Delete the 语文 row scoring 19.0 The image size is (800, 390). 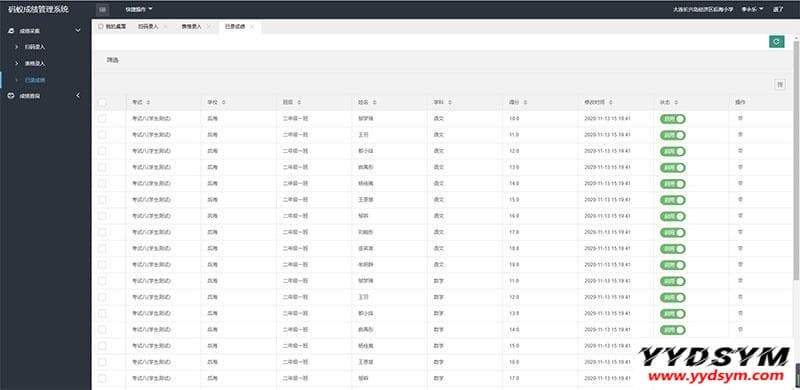(x=740, y=264)
